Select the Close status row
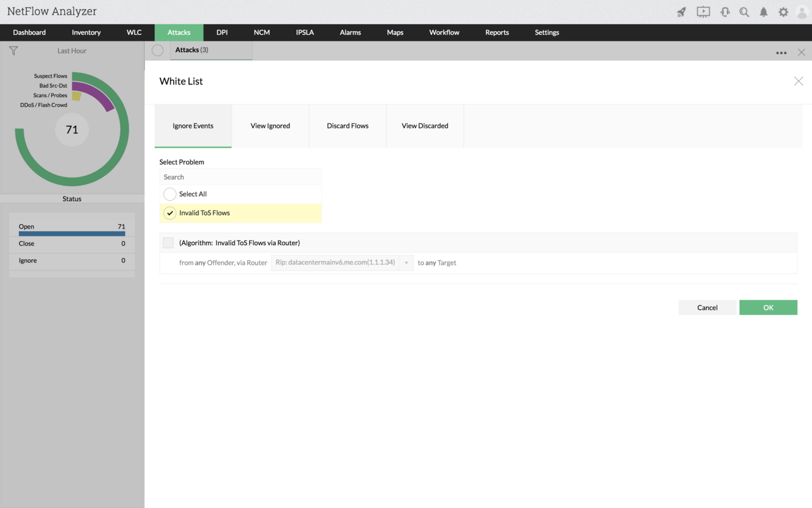Image resolution: width=812 pixels, height=508 pixels. tap(72, 244)
